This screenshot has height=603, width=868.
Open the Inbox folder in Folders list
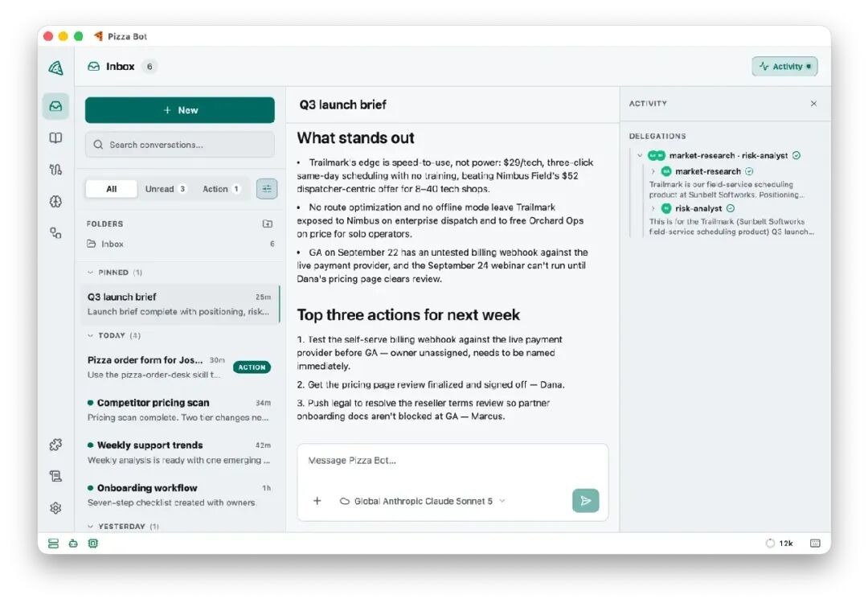(x=181, y=244)
